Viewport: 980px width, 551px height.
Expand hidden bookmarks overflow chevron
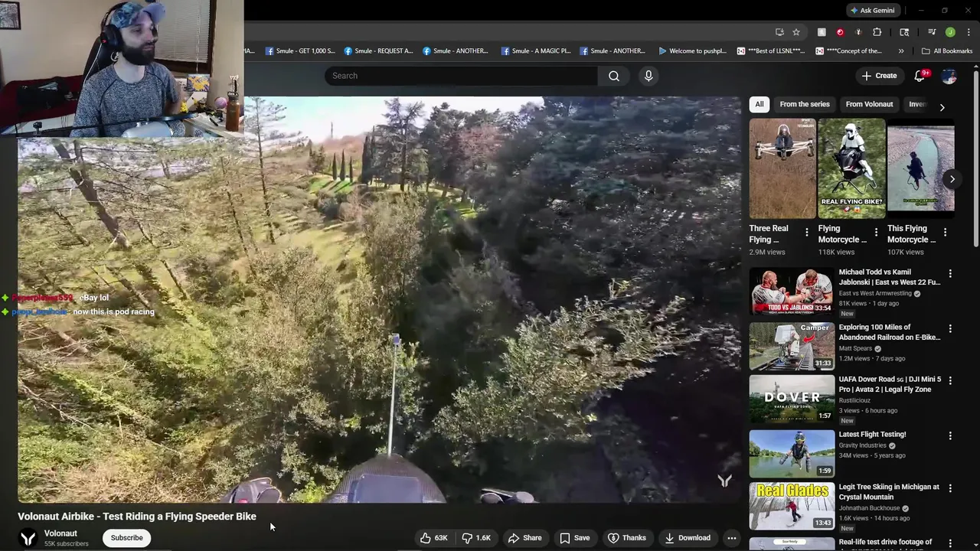coord(901,51)
